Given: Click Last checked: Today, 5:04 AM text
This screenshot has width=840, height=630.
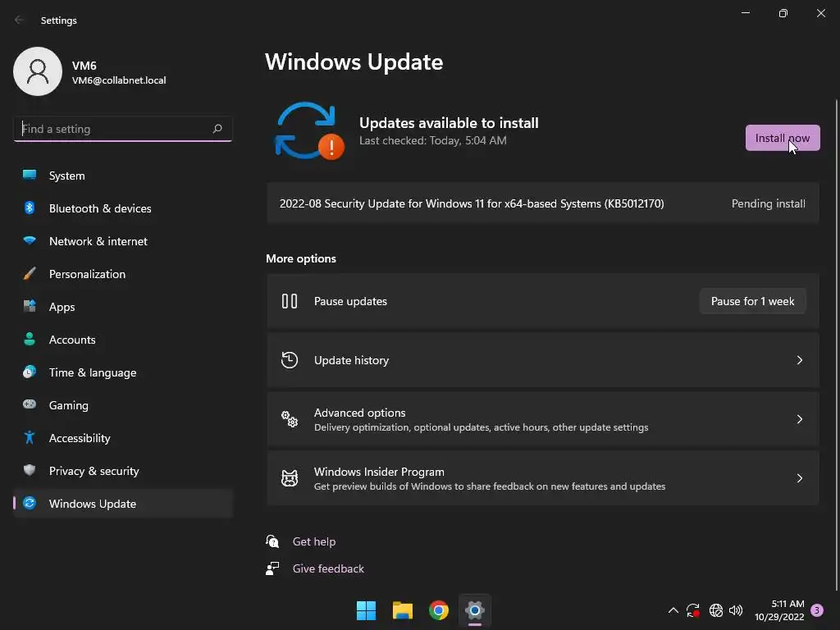Looking at the screenshot, I should [433, 140].
